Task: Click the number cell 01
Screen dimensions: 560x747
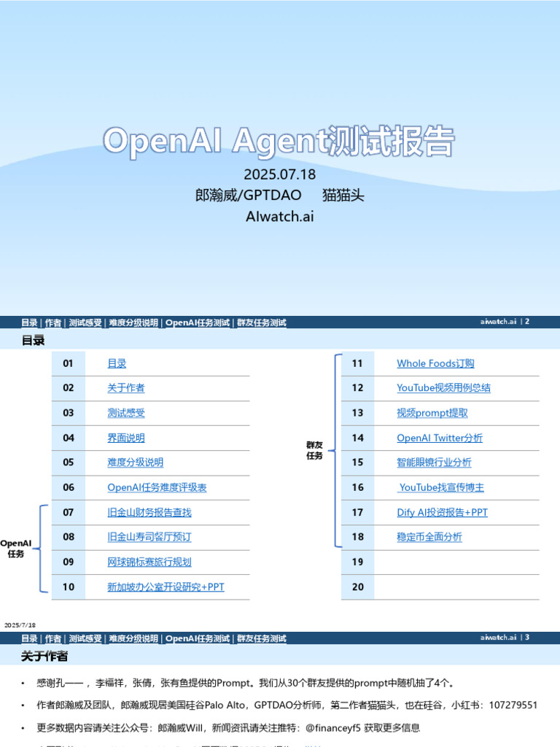Action: (x=68, y=363)
